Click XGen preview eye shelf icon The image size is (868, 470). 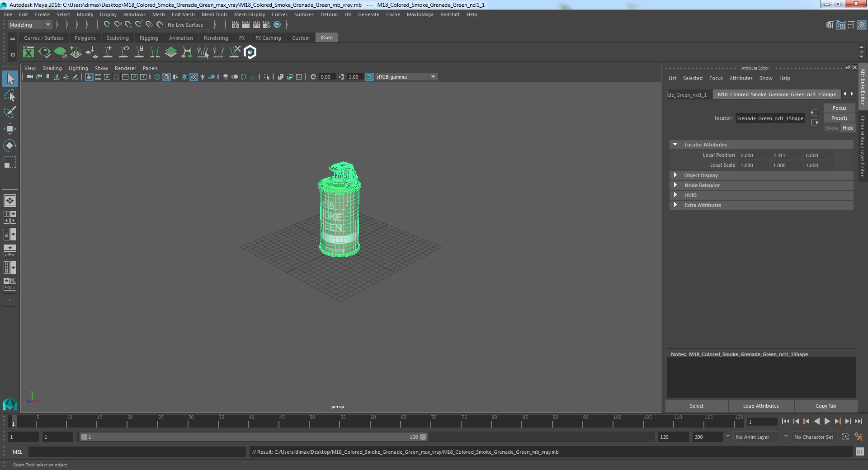coord(44,52)
